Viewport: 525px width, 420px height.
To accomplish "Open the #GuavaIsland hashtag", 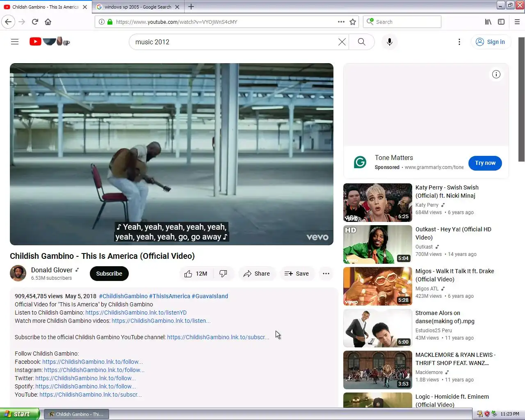I will pyautogui.click(x=210, y=296).
